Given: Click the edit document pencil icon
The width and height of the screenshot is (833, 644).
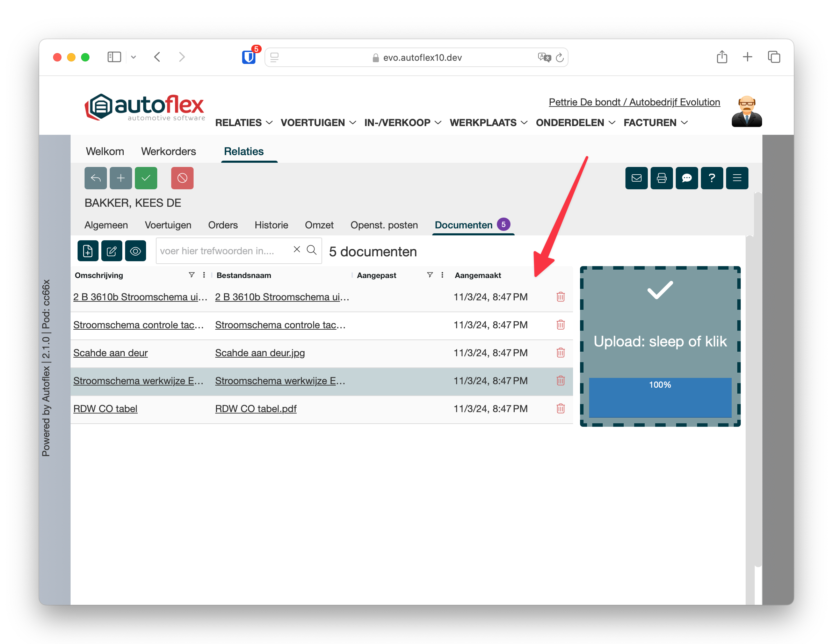Looking at the screenshot, I should pos(112,251).
